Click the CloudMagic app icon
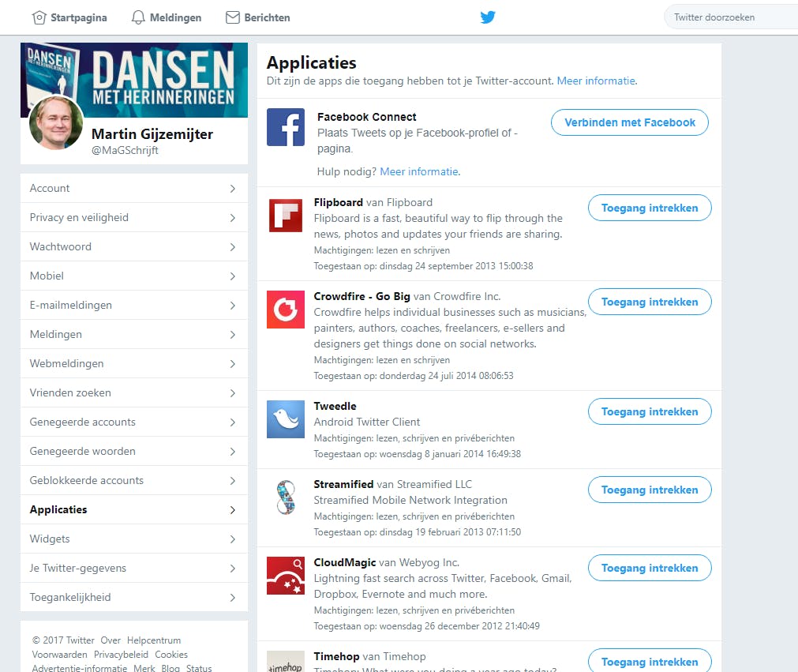 285,575
